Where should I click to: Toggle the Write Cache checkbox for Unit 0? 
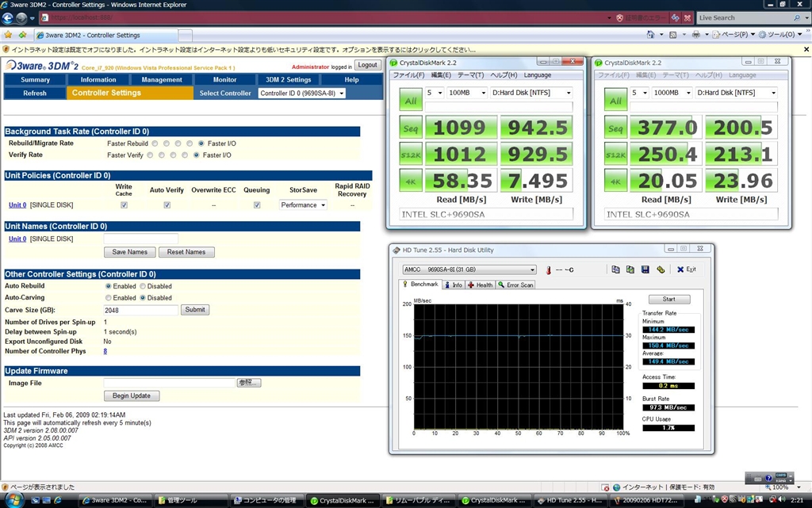click(124, 205)
